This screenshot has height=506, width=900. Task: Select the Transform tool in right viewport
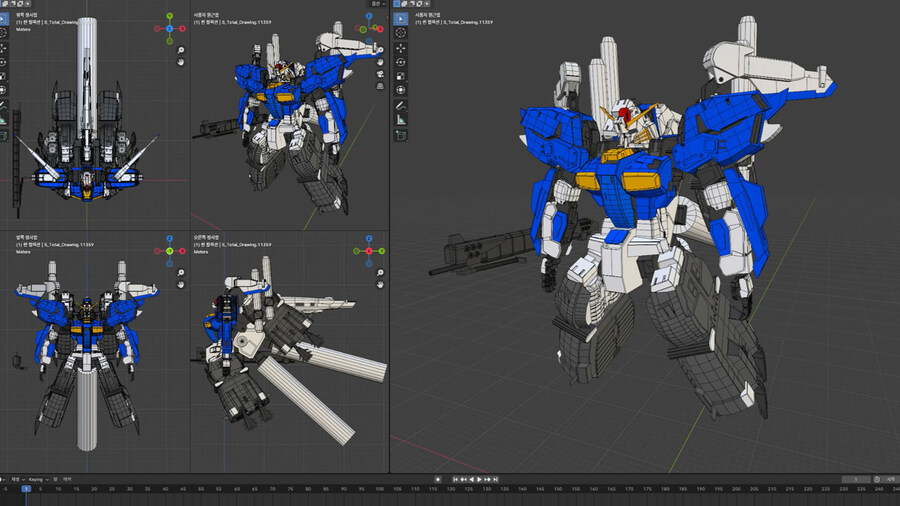(x=401, y=89)
